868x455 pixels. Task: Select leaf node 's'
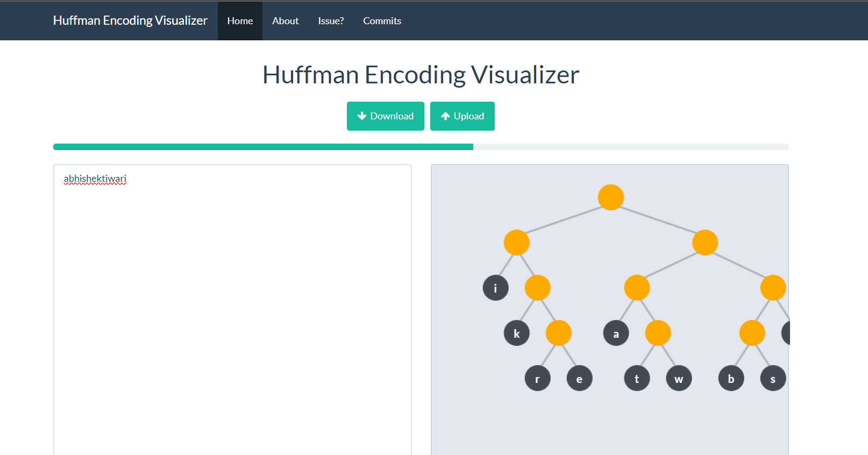point(773,379)
